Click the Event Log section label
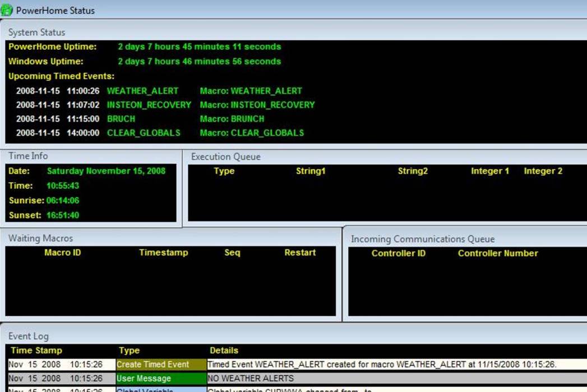The width and height of the screenshot is (587, 392). click(29, 336)
